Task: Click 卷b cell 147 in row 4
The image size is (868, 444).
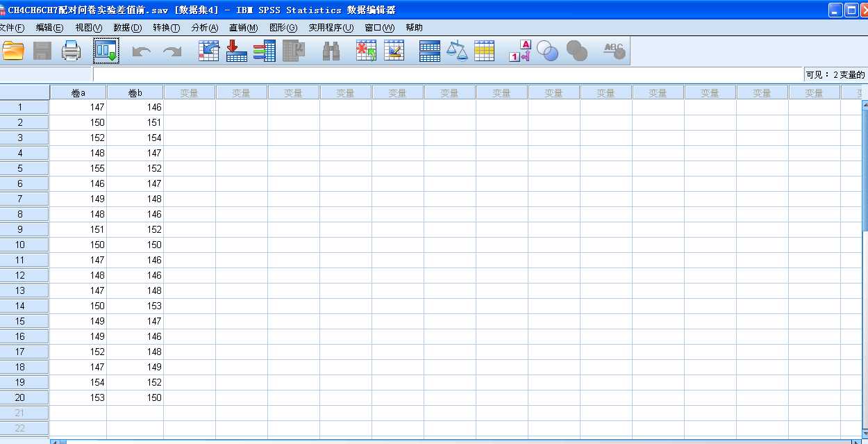Action: pyautogui.click(x=135, y=153)
